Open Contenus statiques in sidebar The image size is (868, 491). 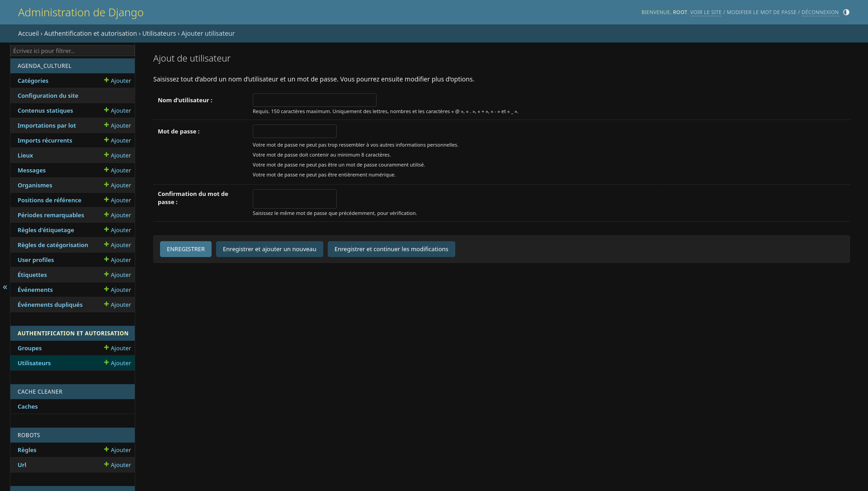coord(45,110)
